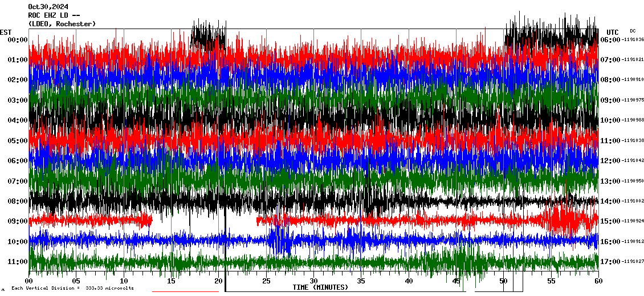Click the TIME (MINUTES) axis title
The height and width of the screenshot is (296, 644).
320,287
